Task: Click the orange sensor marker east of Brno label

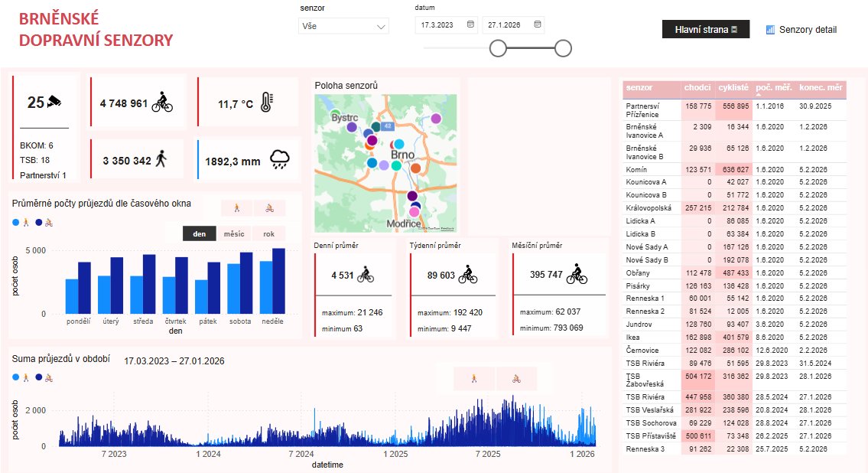Action: pyautogui.click(x=416, y=168)
